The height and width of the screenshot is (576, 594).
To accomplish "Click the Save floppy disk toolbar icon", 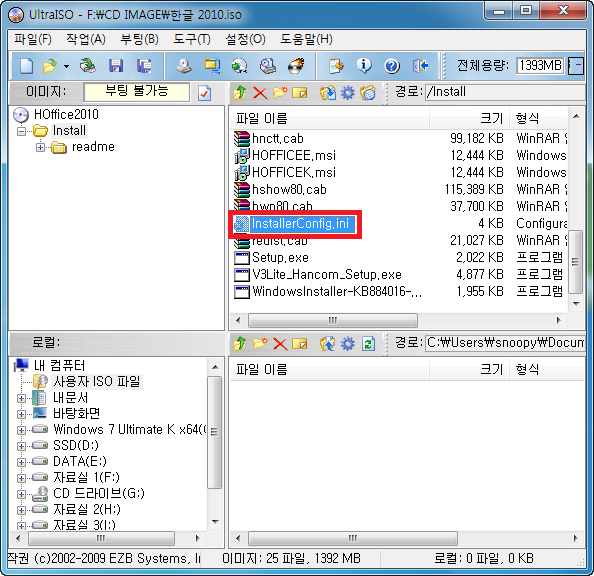I will point(116,66).
